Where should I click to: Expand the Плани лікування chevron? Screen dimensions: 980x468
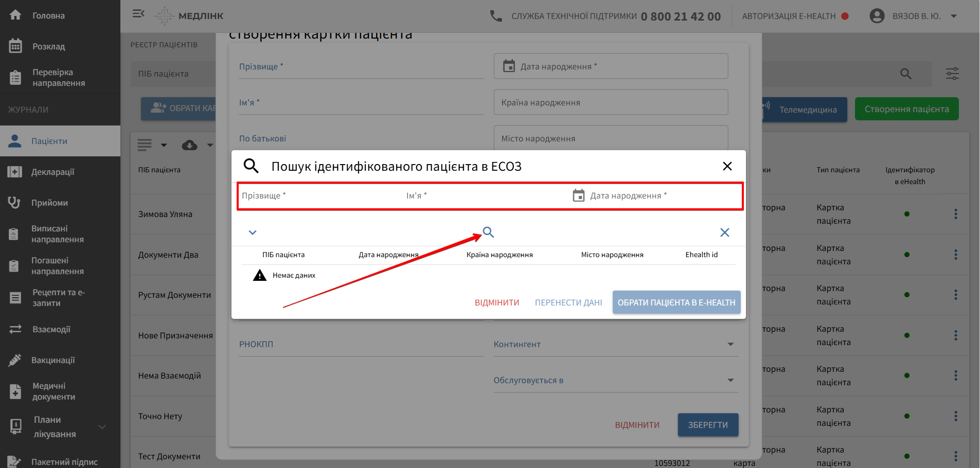pyautogui.click(x=102, y=427)
